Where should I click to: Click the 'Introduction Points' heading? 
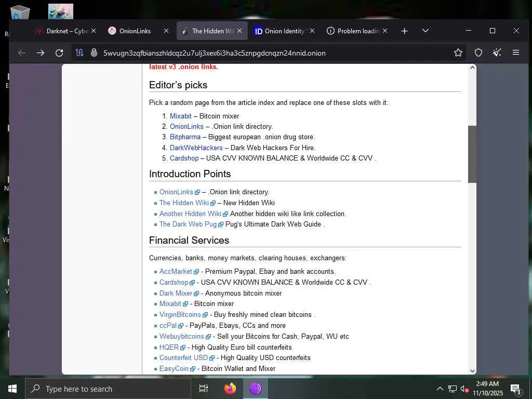[x=190, y=174]
